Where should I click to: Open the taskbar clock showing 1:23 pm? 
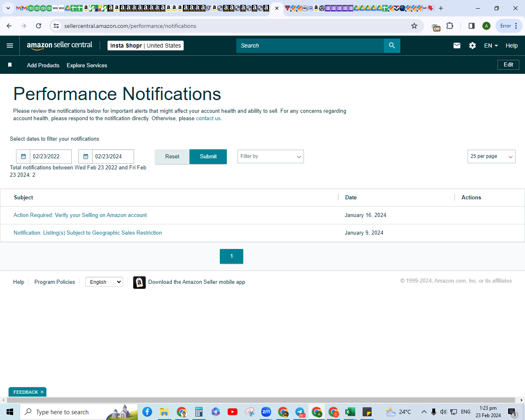488,412
